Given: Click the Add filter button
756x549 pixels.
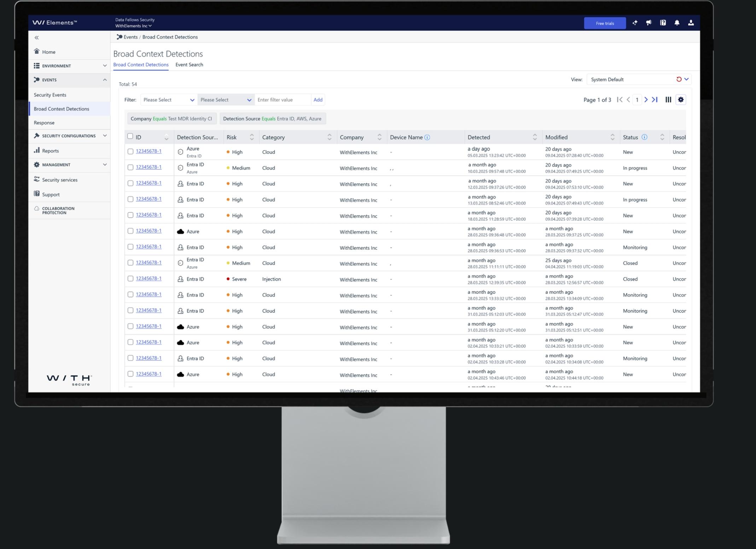Looking at the screenshot, I should (x=318, y=100).
